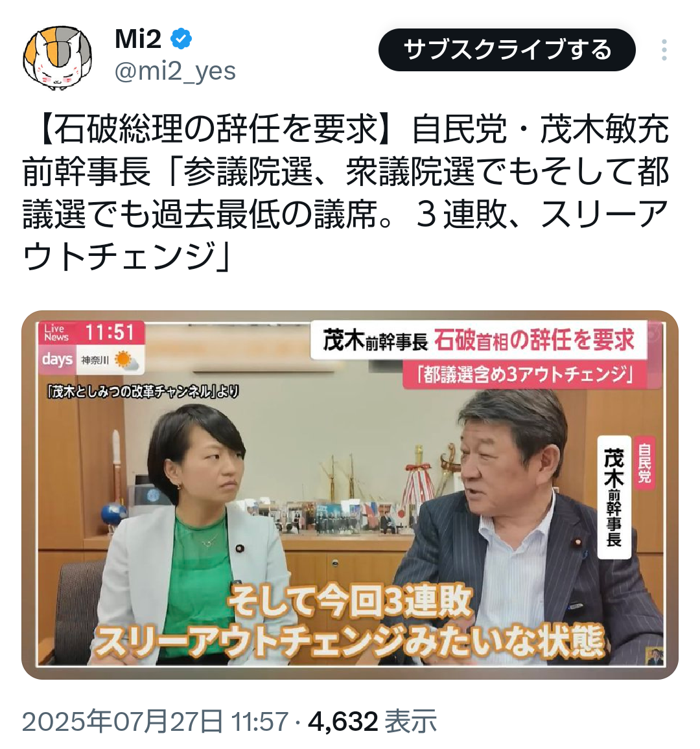Click the 4,632 表示 view count
This screenshot has height=749, width=700.
373,721
